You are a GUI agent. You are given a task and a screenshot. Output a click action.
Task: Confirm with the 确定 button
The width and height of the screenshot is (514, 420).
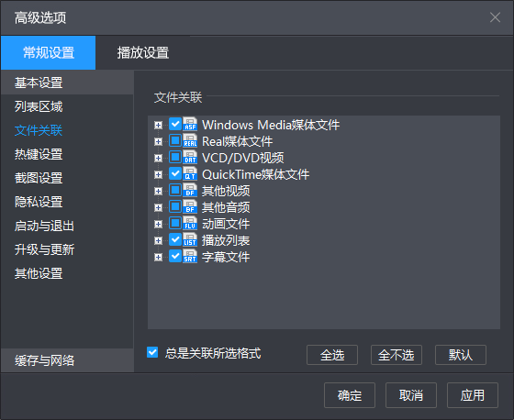tap(350, 395)
